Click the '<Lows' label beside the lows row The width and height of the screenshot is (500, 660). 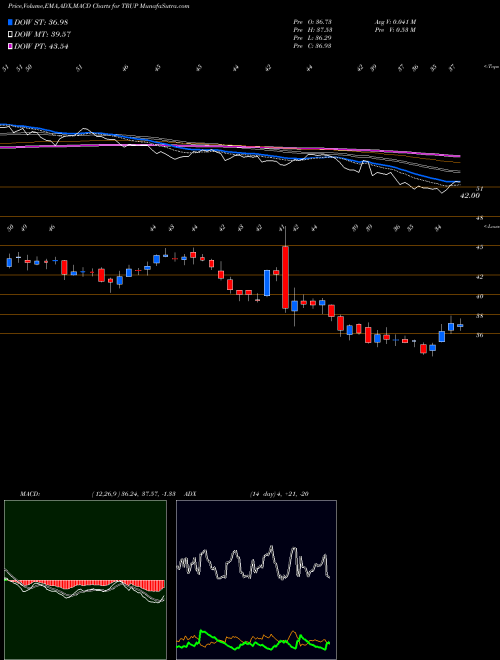(491, 226)
